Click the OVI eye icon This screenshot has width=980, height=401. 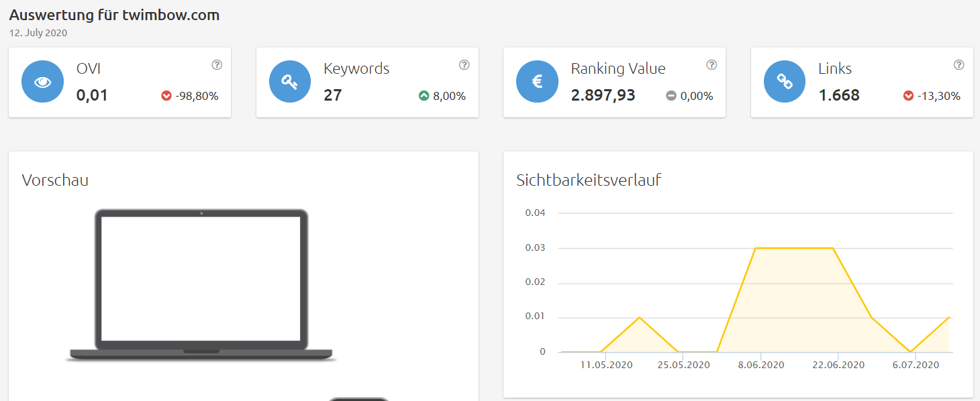[x=43, y=82]
